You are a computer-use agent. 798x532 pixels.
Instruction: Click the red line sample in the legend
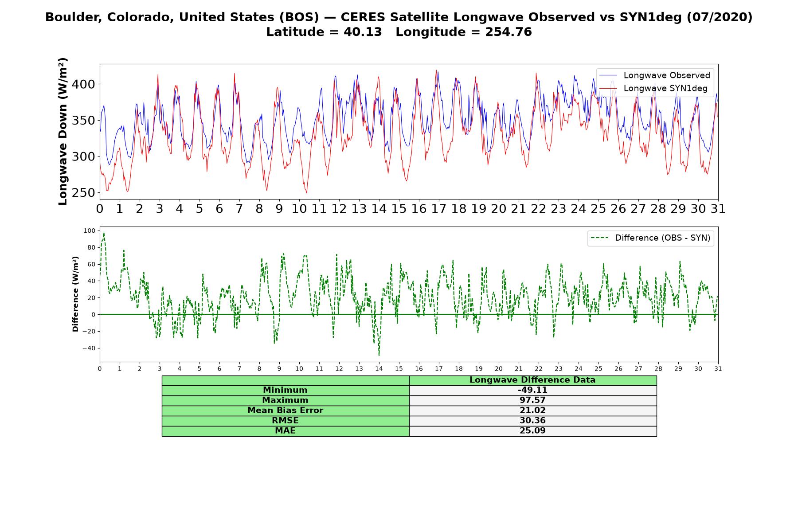tap(608, 88)
